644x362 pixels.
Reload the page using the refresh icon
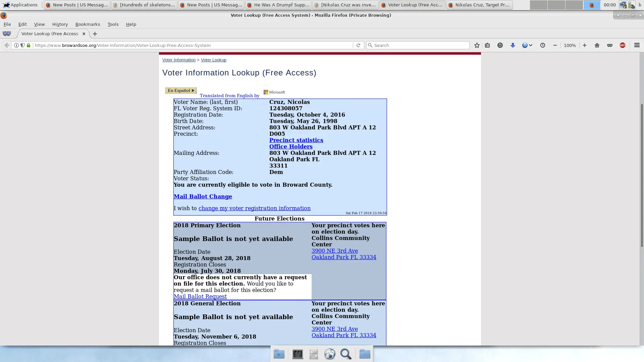359,45
